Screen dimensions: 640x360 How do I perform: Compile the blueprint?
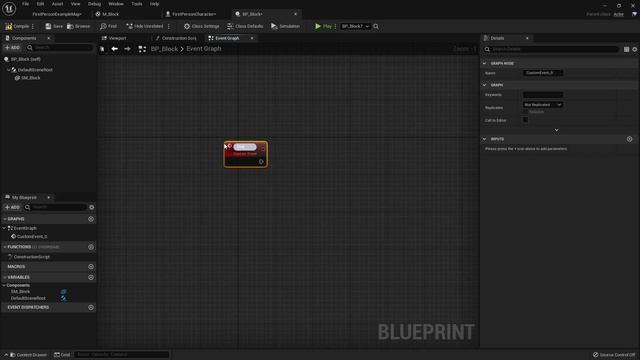[17, 26]
